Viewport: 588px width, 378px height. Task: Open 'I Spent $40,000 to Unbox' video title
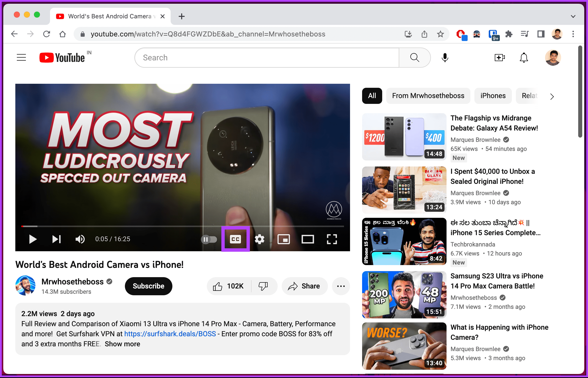493,176
